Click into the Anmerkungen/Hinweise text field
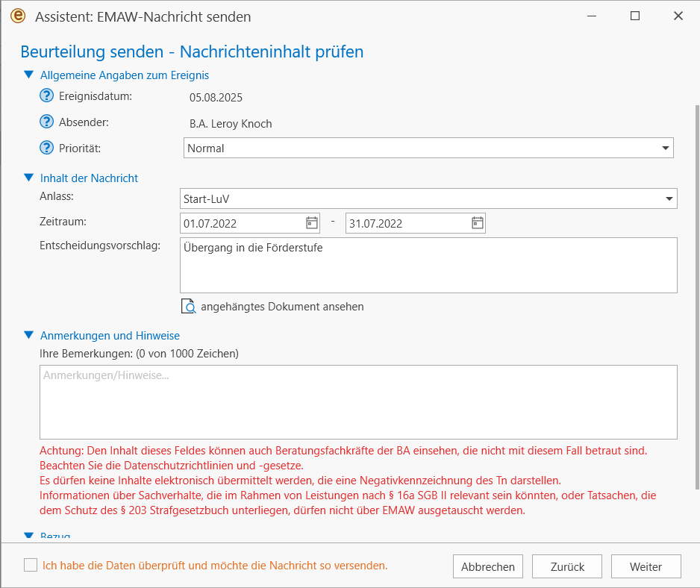The width and height of the screenshot is (700, 588). coord(358,402)
